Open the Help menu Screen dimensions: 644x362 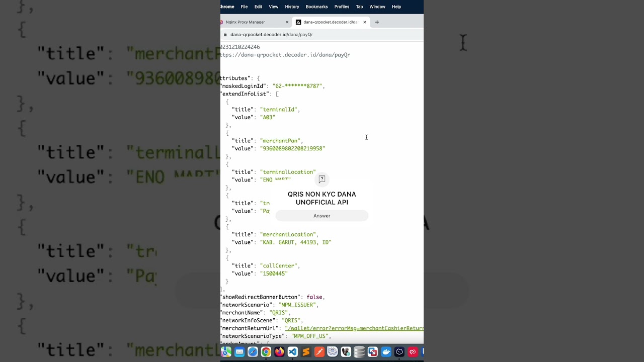click(x=396, y=7)
